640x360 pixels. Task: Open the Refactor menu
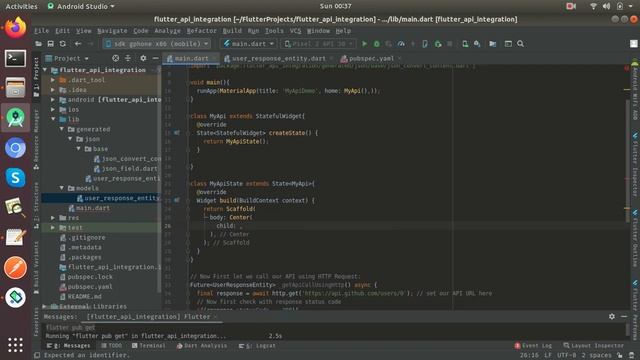(201, 31)
